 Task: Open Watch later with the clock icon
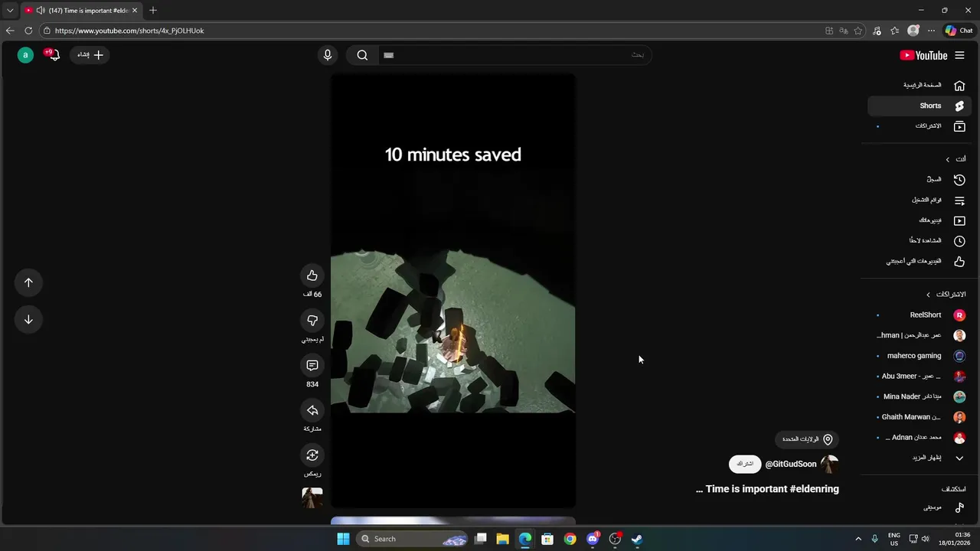(x=919, y=240)
